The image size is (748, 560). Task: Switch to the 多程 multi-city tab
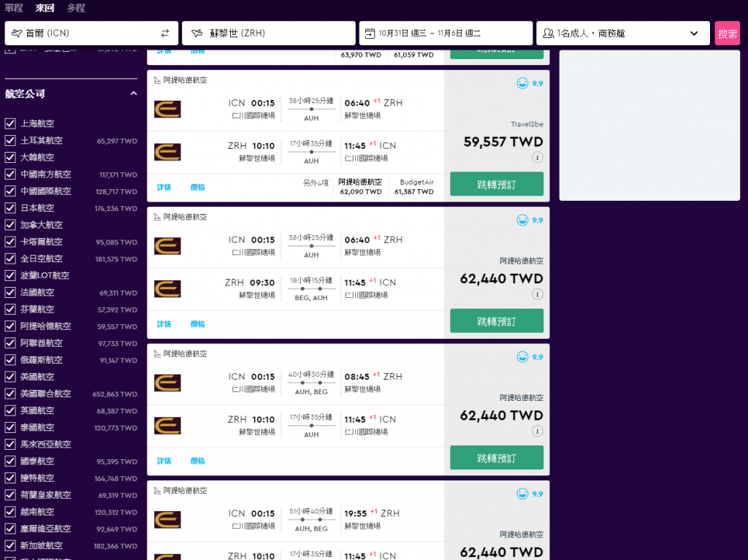click(x=75, y=8)
